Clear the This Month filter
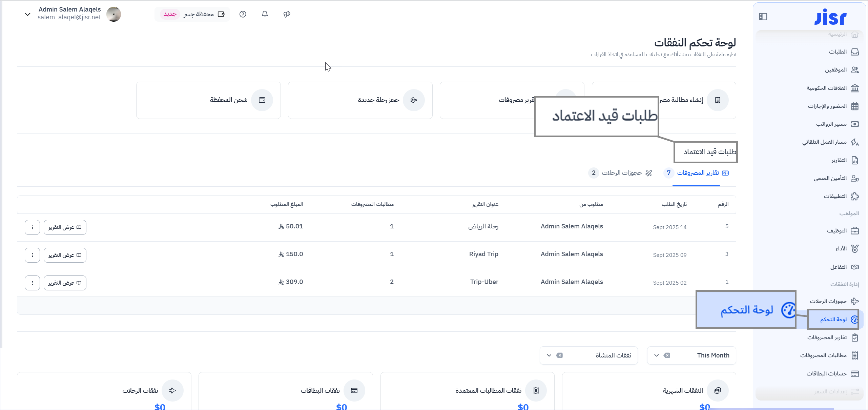The width and height of the screenshot is (868, 410). (x=667, y=355)
